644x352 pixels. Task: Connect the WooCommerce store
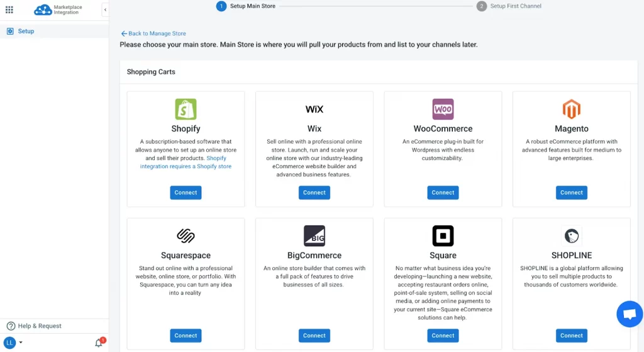tap(443, 193)
